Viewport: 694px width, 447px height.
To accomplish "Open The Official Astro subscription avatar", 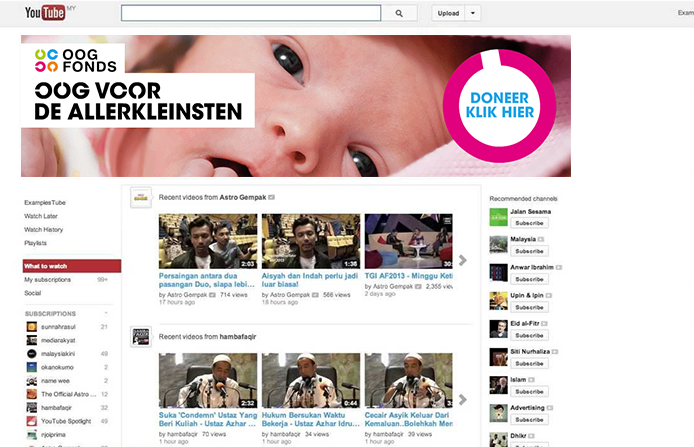I will [31, 394].
